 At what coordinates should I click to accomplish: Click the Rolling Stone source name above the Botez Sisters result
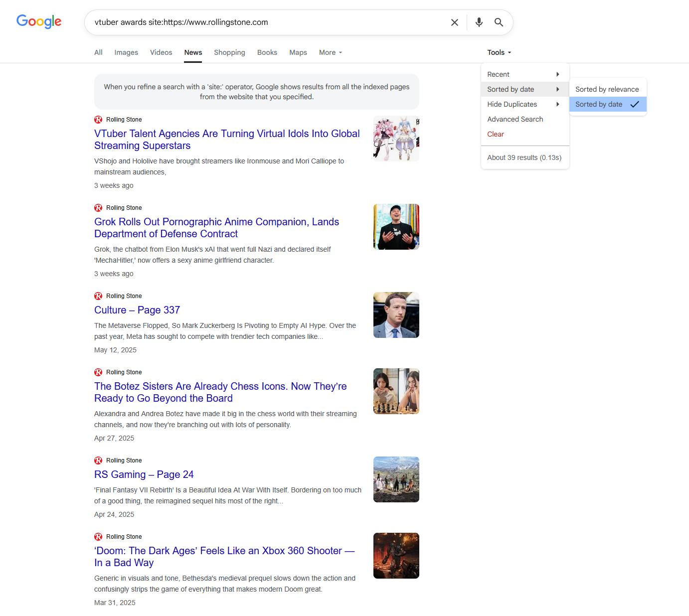coord(124,372)
